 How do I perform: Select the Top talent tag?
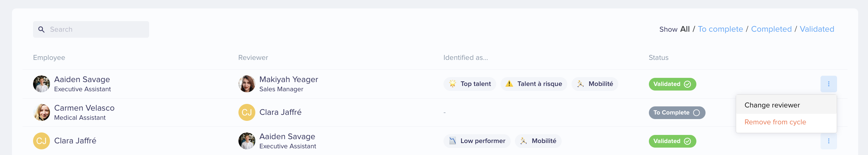[470, 84]
